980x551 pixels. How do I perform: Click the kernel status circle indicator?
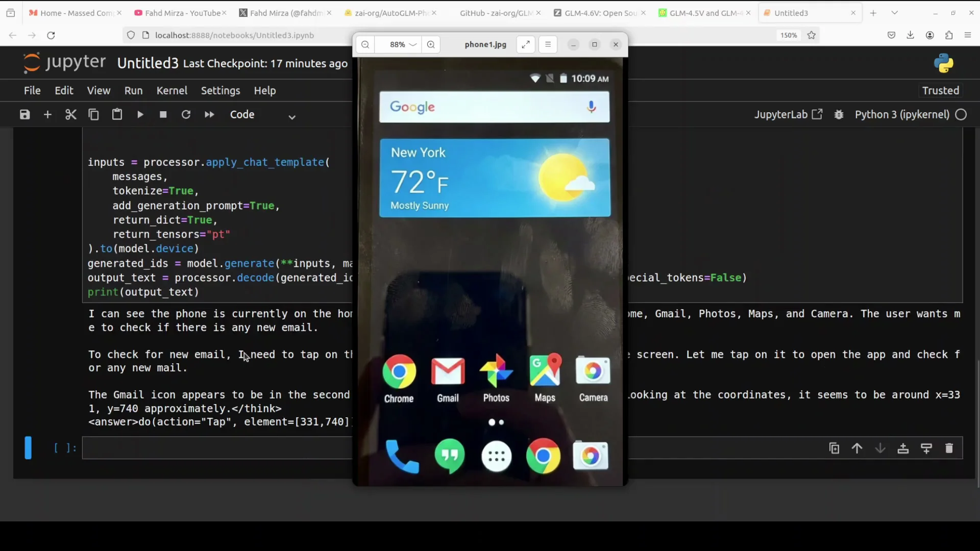pyautogui.click(x=962, y=115)
